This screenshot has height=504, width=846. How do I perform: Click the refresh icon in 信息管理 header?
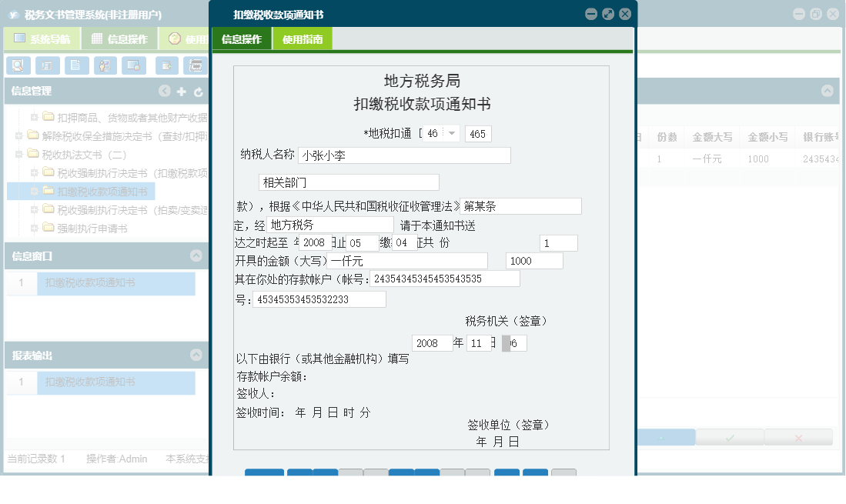pos(198,92)
